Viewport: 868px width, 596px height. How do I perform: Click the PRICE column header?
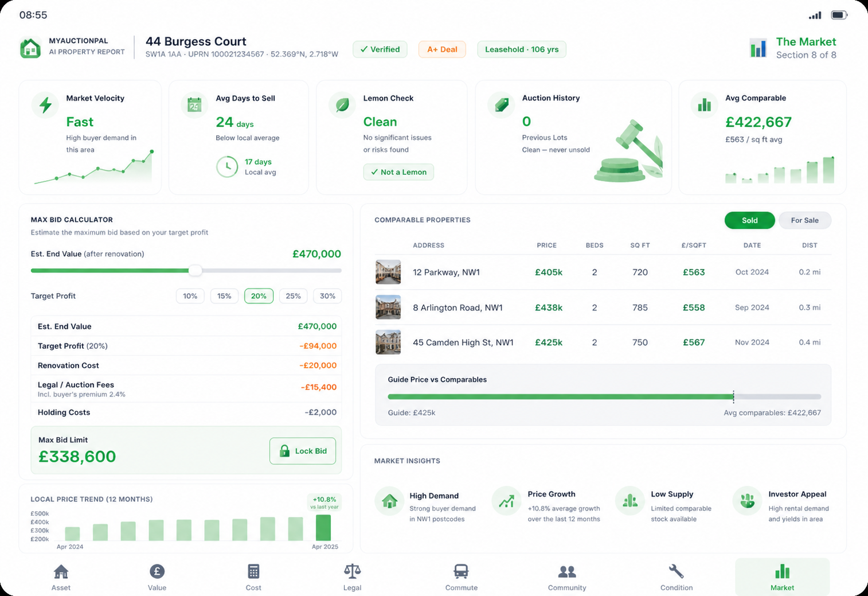(547, 246)
